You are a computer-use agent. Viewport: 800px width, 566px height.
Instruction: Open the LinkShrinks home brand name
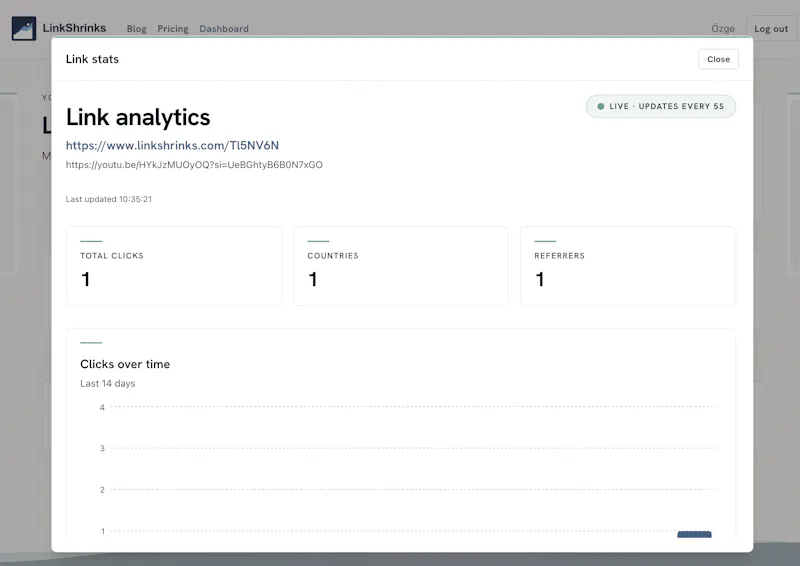point(74,28)
